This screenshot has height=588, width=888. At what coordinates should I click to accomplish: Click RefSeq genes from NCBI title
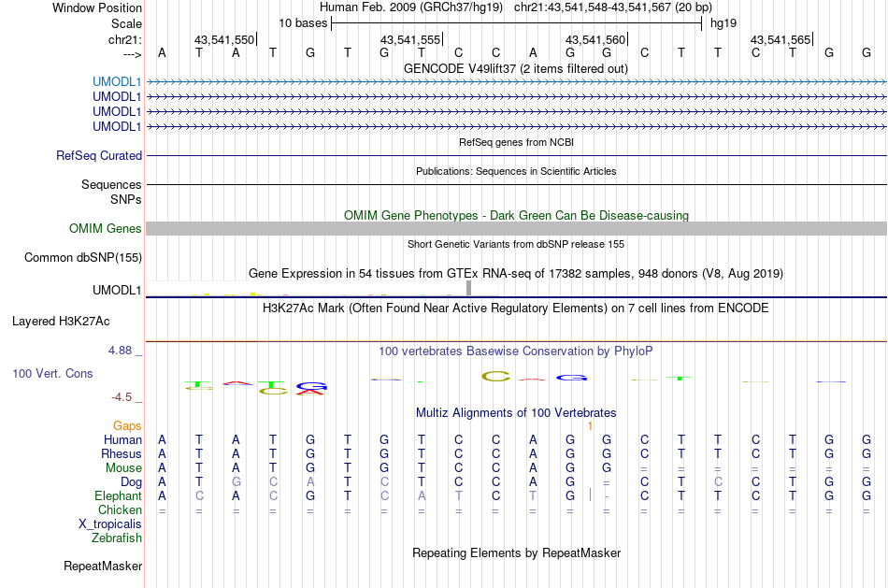tap(516, 142)
